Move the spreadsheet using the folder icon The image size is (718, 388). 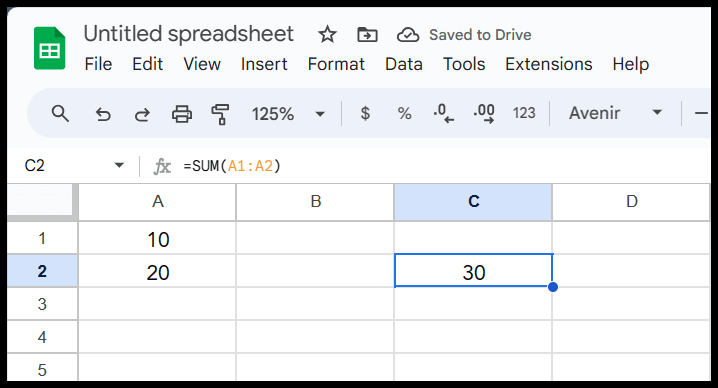tap(367, 34)
